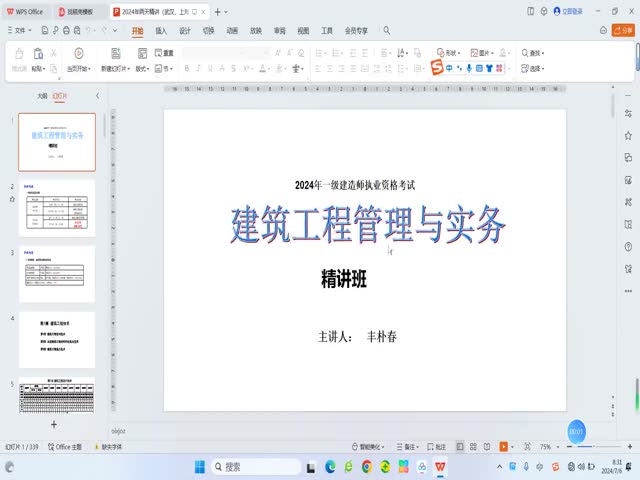Open the Find 查找 tool

pyautogui.click(x=533, y=53)
